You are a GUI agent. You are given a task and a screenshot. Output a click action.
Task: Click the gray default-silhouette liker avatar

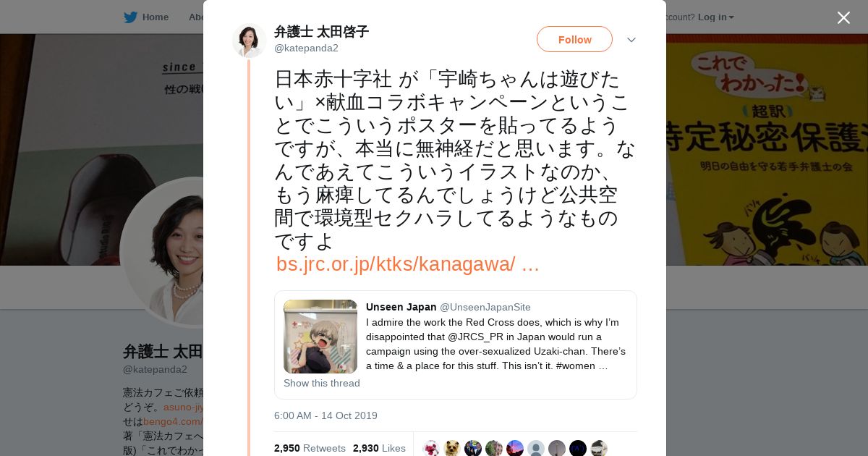536,448
